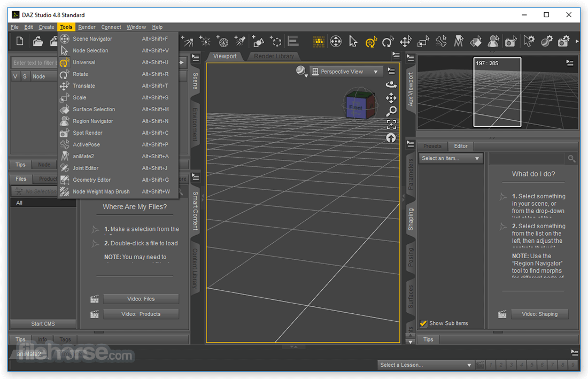The image size is (588, 379).
Task: Click the reset view arrow icon in viewport
Action: tap(391, 138)
